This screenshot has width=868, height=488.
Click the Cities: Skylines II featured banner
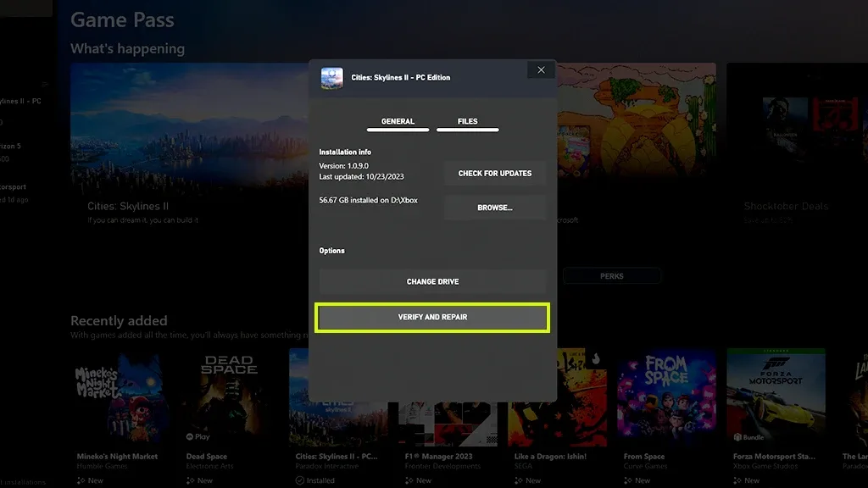pyautogui.click(x=189, y=145)
